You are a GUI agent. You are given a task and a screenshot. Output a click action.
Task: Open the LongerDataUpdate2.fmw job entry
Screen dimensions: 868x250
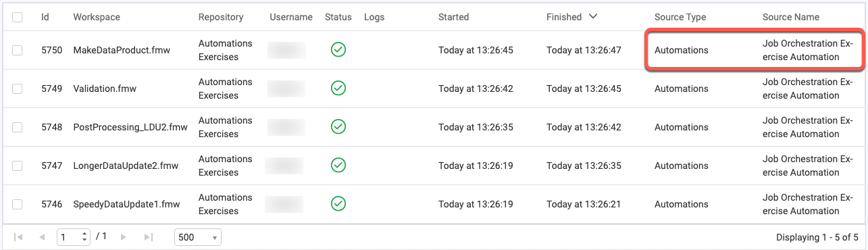(x=434, y=166)
